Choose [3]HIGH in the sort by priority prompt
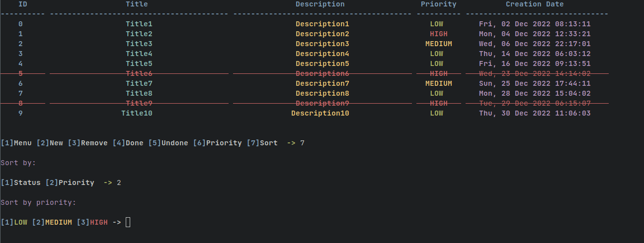This screenshot has height=243, width=644. 92,222
